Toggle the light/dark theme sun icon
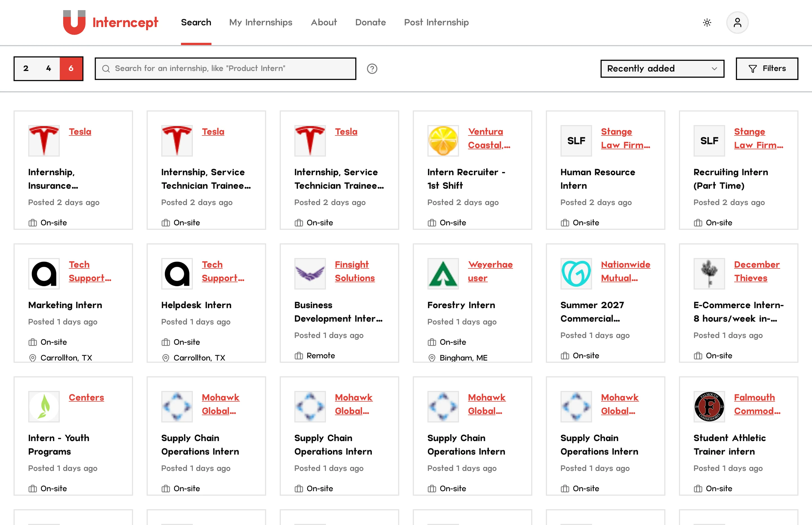 [x=707, y=23]
